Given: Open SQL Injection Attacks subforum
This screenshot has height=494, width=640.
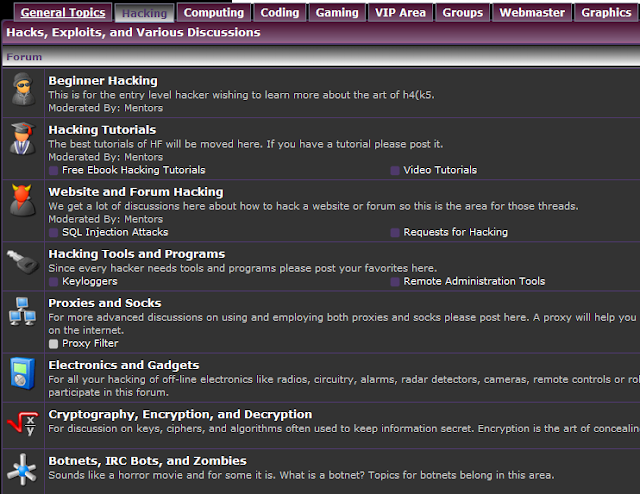Looking at the screenshot, I should click(x=115, y=232).
